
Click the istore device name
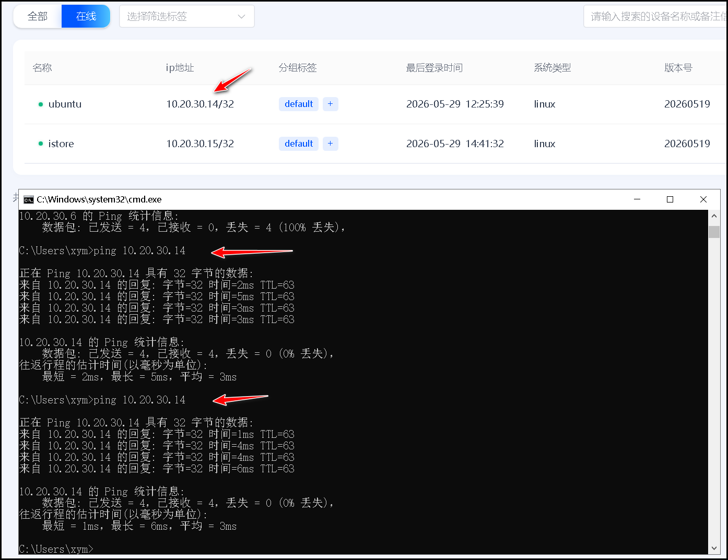pyautogui.click(x=61, y=144)
